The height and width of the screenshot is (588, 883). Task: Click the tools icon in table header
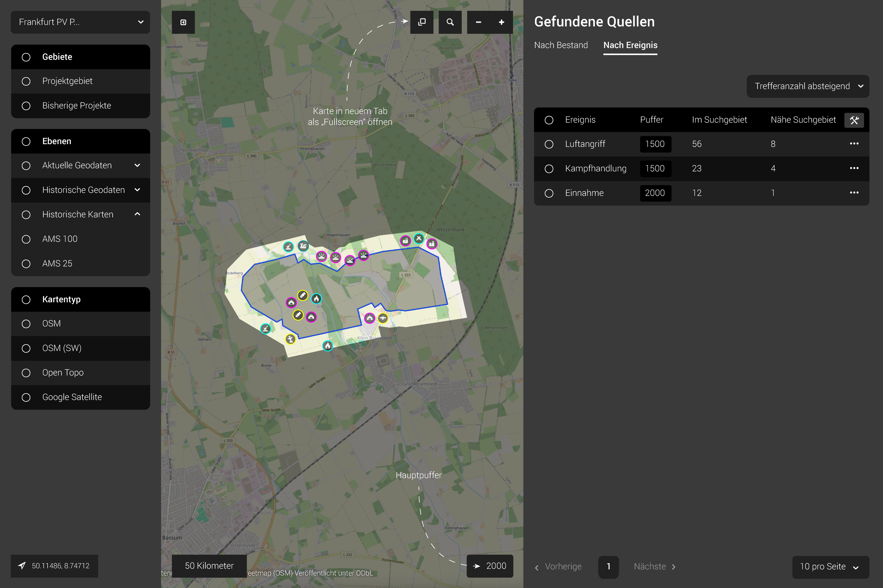[x=854, y=120]
